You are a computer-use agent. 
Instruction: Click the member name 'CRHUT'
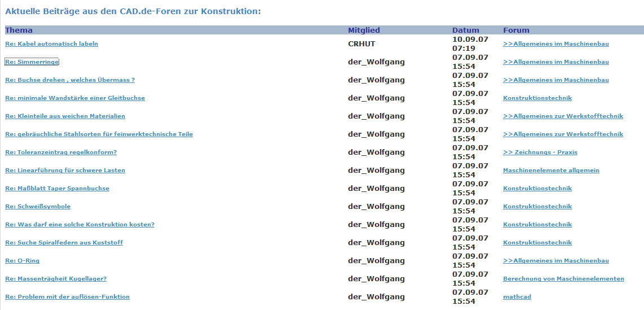361,44
